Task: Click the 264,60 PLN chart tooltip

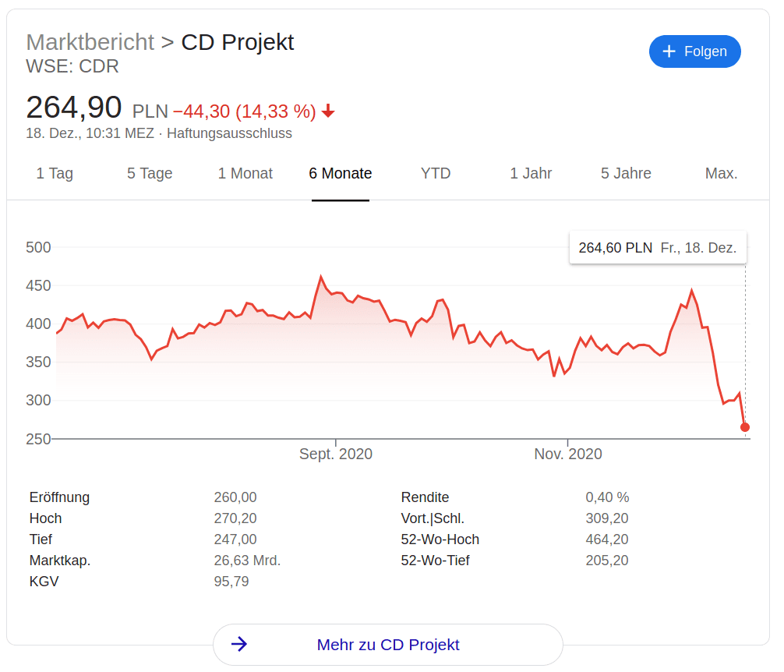Action: [x=658, y=247]
